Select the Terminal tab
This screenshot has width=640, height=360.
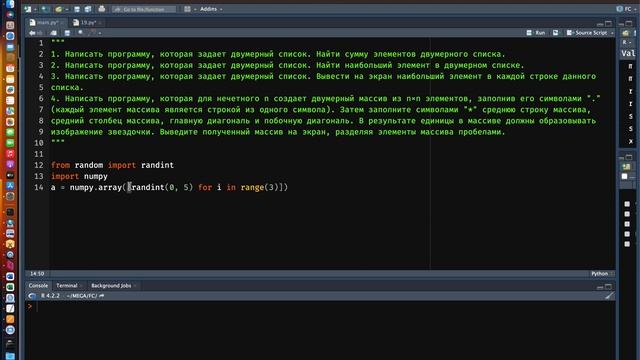(67, 286)
